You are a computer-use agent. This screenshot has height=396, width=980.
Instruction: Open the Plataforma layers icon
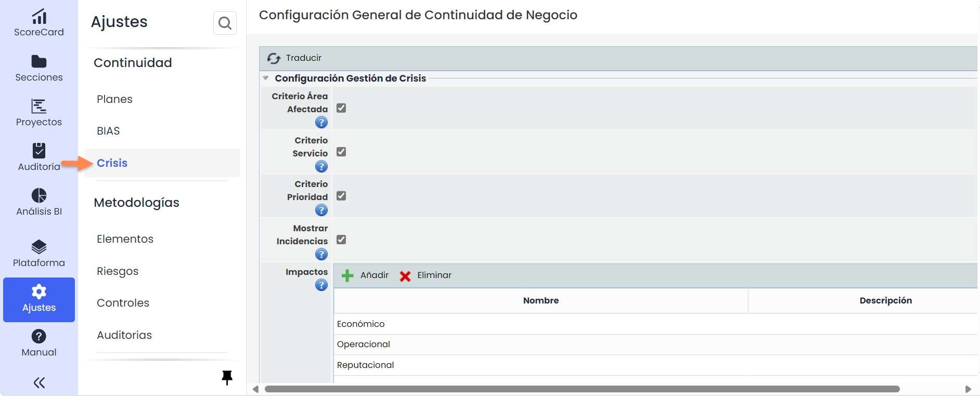(x=39, y=247)
